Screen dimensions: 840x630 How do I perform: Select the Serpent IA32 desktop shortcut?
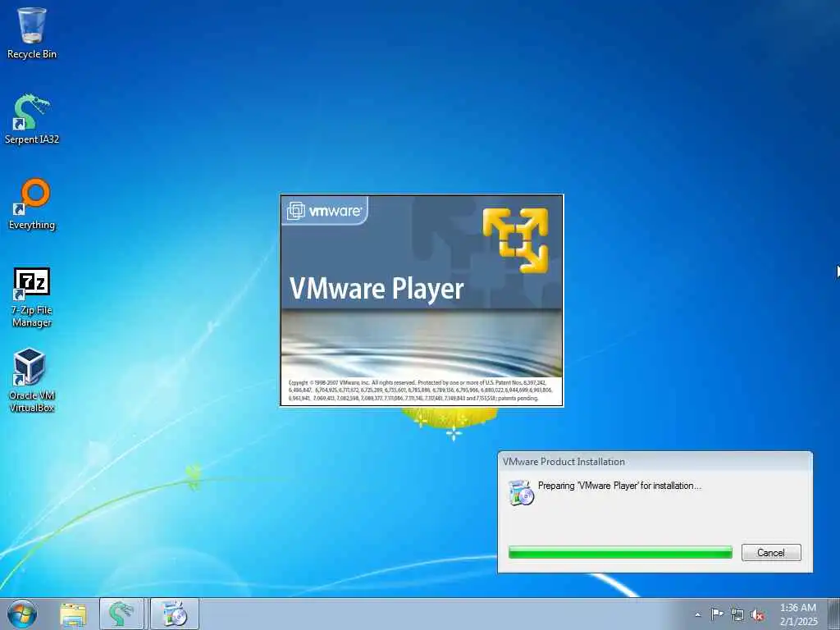(x=32, y=119)
